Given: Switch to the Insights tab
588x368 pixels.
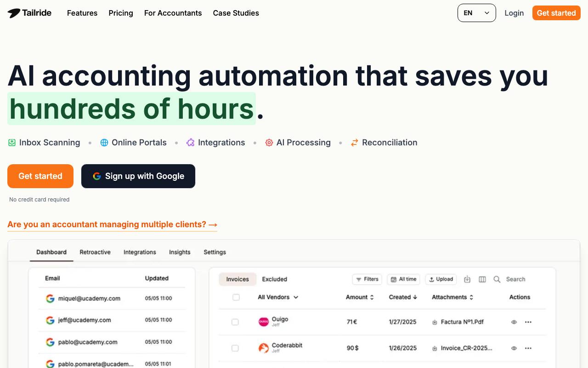Looking at the screenshot, I should [180, 252].
